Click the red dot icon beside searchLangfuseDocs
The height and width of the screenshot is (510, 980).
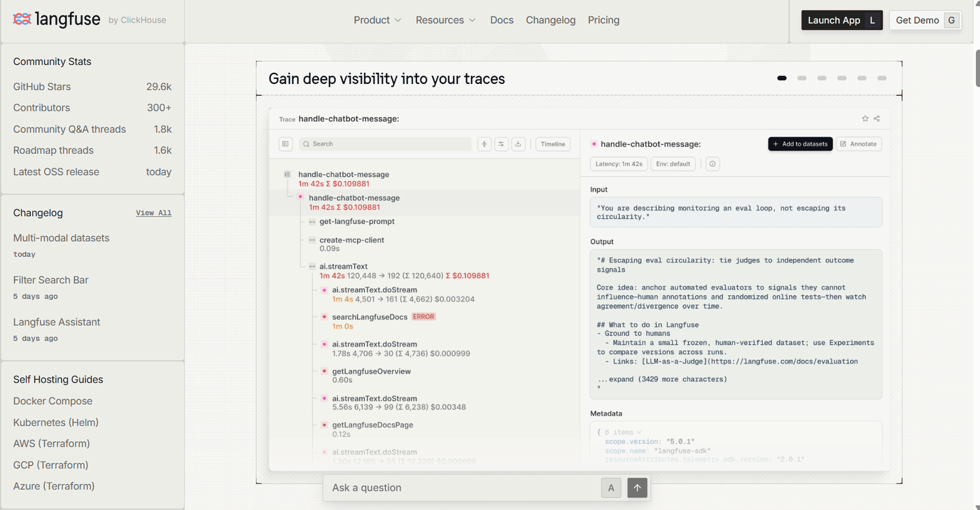tap(325, 317)
